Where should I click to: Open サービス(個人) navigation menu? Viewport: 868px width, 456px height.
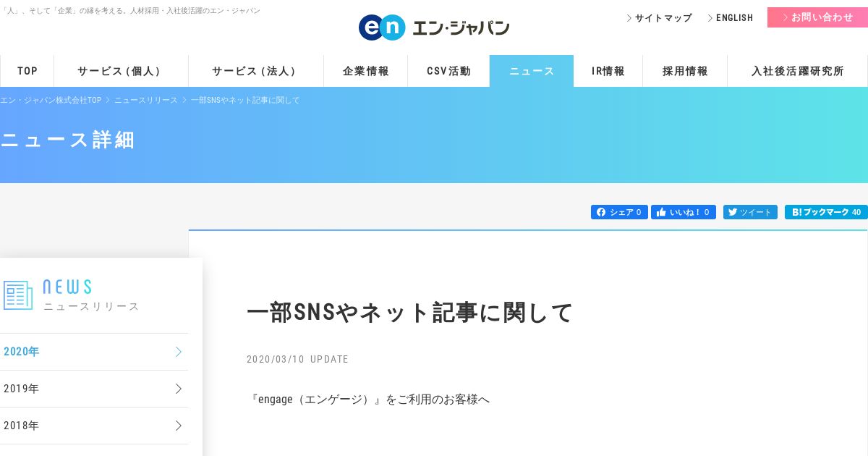pyautogui.click(x=121, y=71)
